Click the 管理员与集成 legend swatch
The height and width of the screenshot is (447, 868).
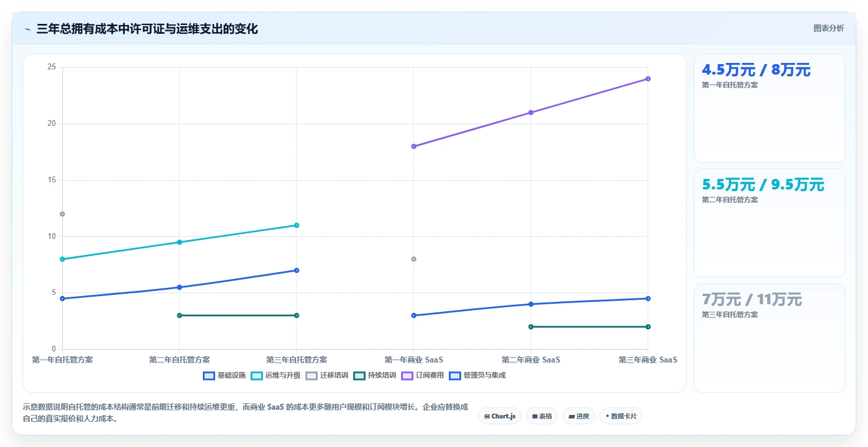[x=455, y=375]
